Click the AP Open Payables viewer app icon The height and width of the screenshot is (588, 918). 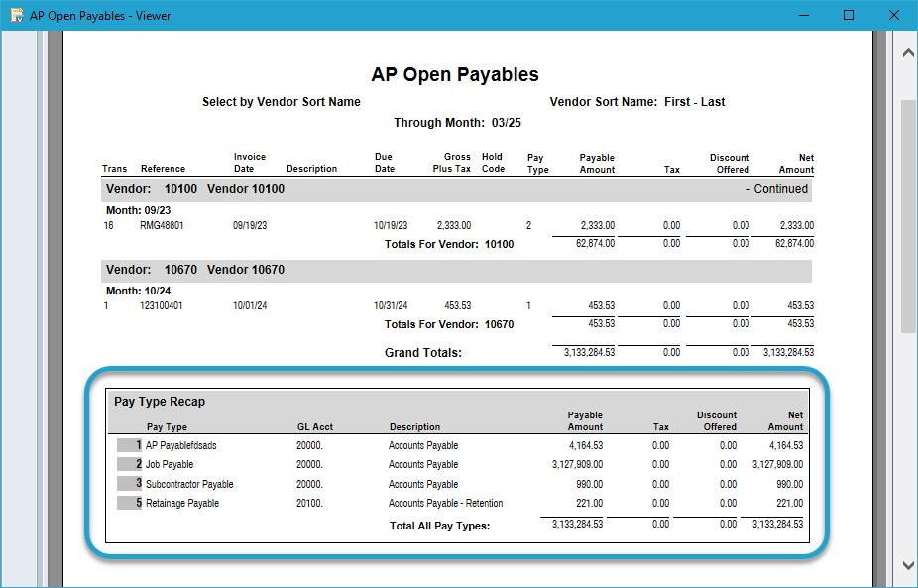[17, 15]
